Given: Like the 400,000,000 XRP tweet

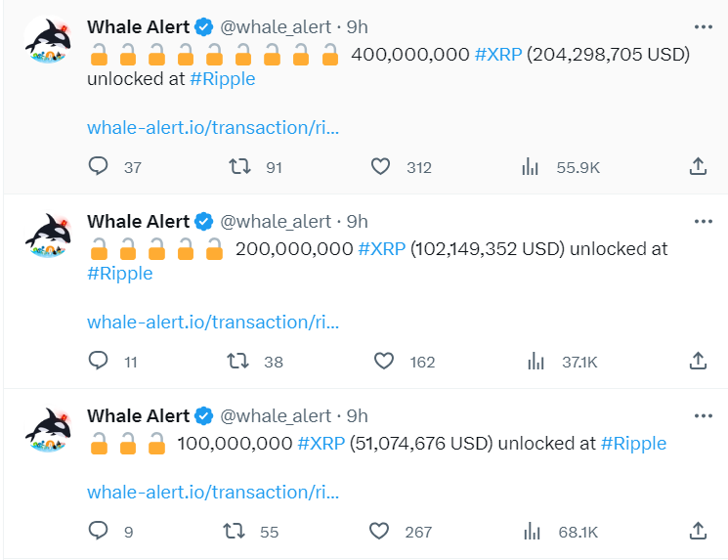Looking at the screenshot, I should 380,167.
